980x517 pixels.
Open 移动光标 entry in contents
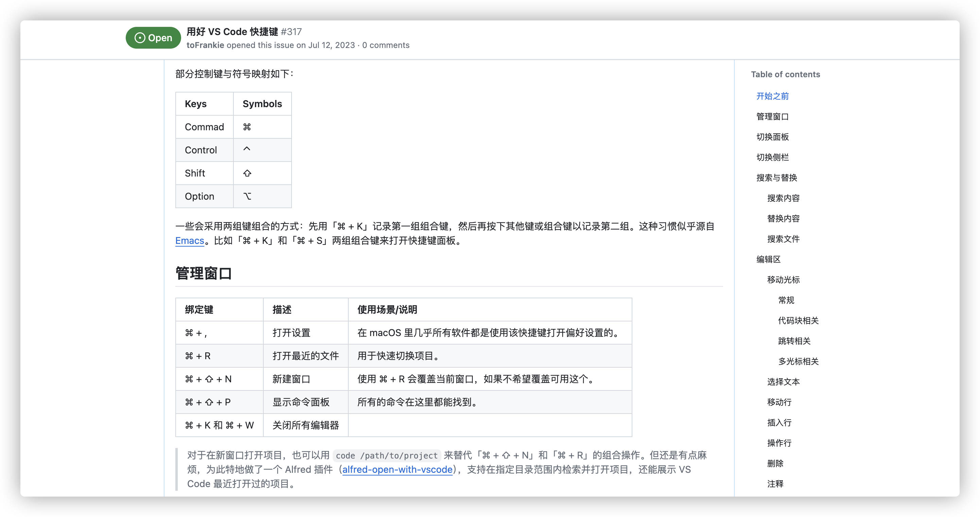click(x=783, y=280)
